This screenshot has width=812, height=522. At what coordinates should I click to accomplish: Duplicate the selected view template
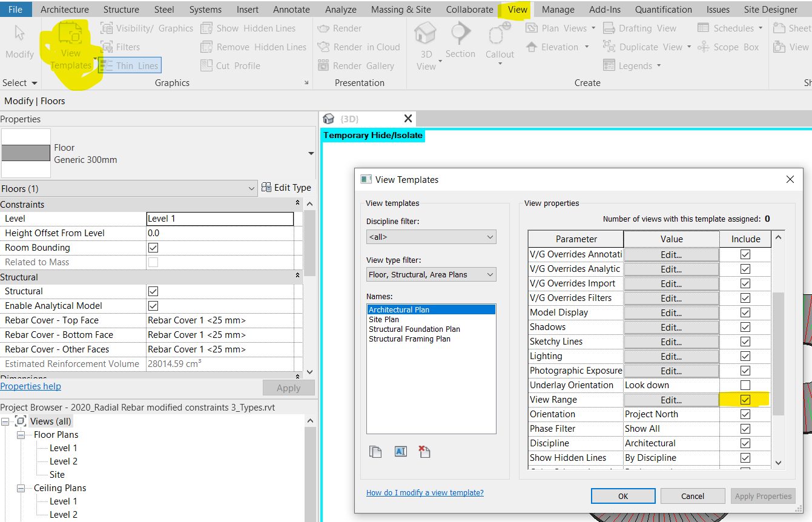click(375, 451)
